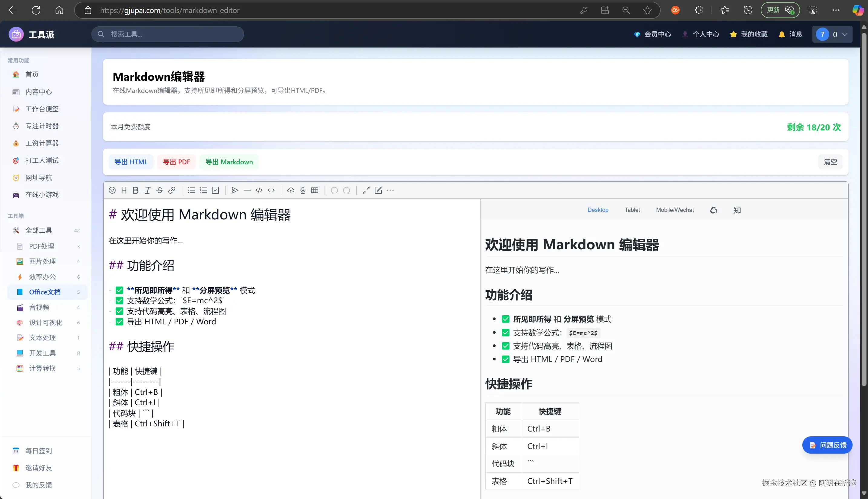Open 工作台便签 in sidebar

click(46, 109)
